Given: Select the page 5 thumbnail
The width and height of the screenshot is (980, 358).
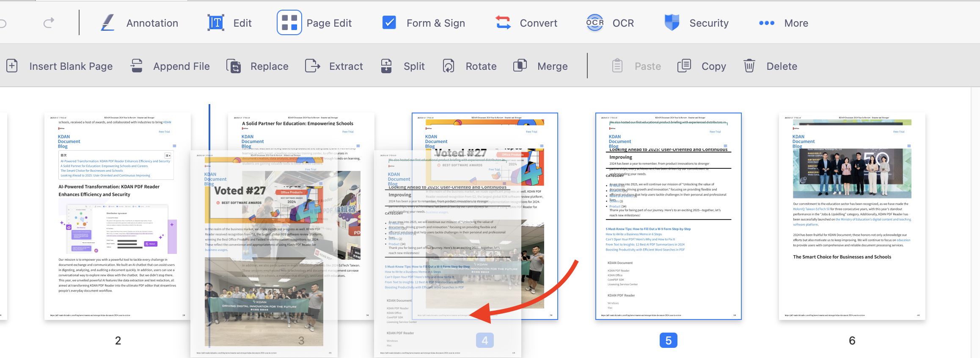Looking at the screenshot, I should [x=669, y=216].
